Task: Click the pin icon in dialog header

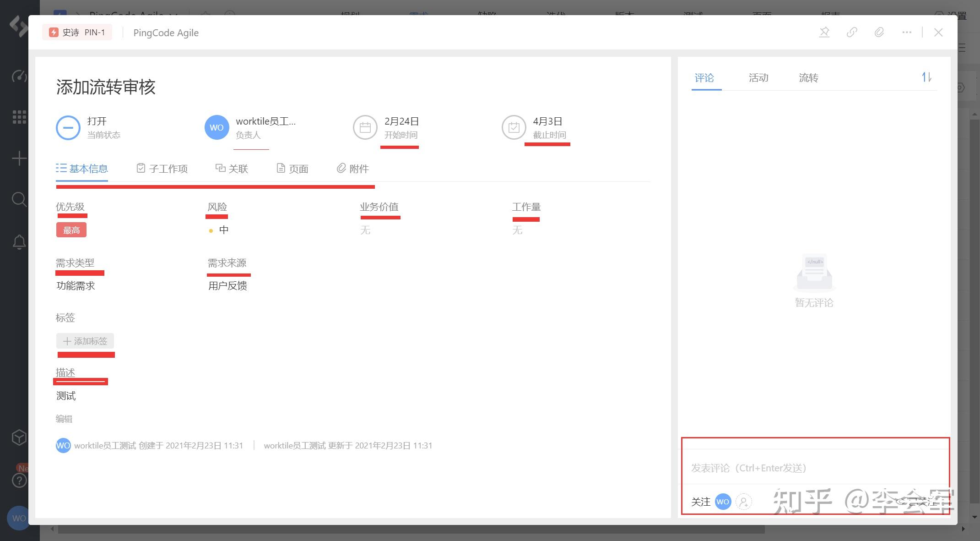Action: [x=824, y=33]
